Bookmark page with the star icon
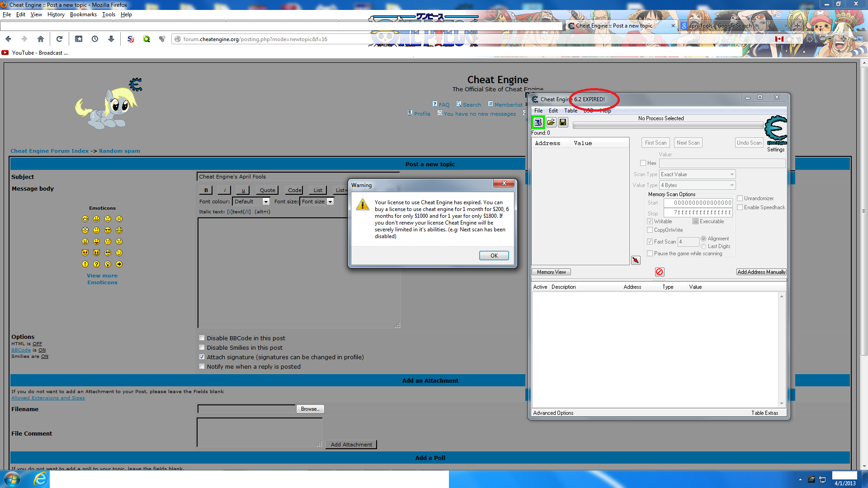The image size is (868, 488). (790, 39)
